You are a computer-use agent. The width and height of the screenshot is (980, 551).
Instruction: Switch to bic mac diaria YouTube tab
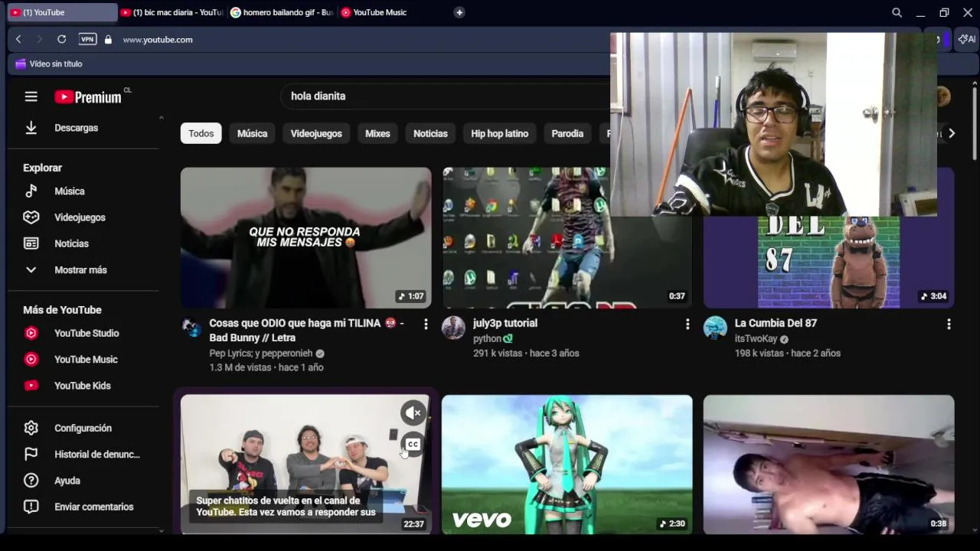172,12
